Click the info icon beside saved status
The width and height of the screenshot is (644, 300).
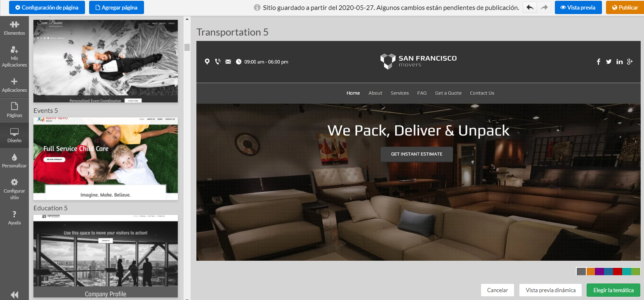[x=257, y=7]
